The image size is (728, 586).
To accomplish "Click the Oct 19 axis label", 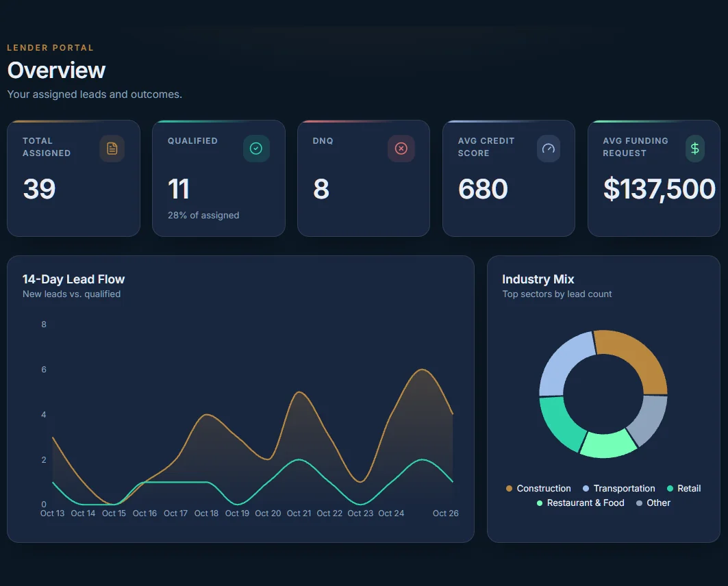I will (237, 513).
